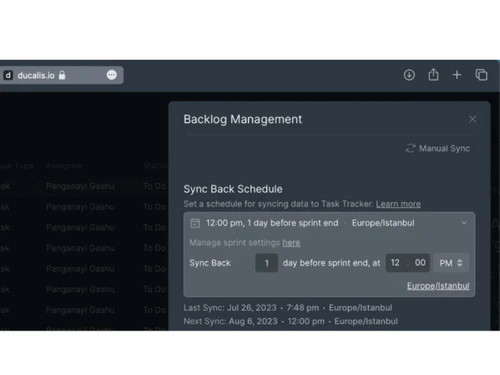Click the 'Next Sync: Aug 6, 2023' text

click(230, 321)
